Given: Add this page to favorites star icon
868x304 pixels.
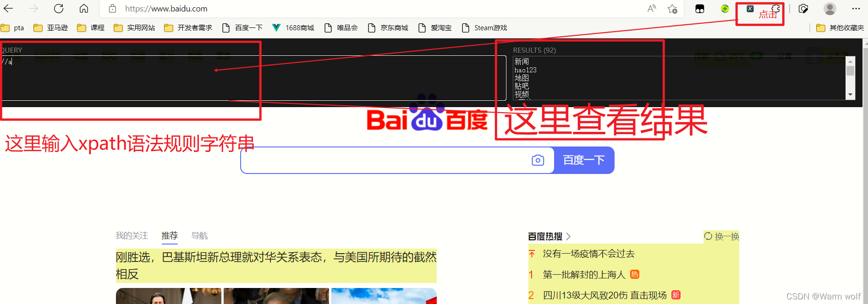Looking at the screenshot, I should (672, 9).
